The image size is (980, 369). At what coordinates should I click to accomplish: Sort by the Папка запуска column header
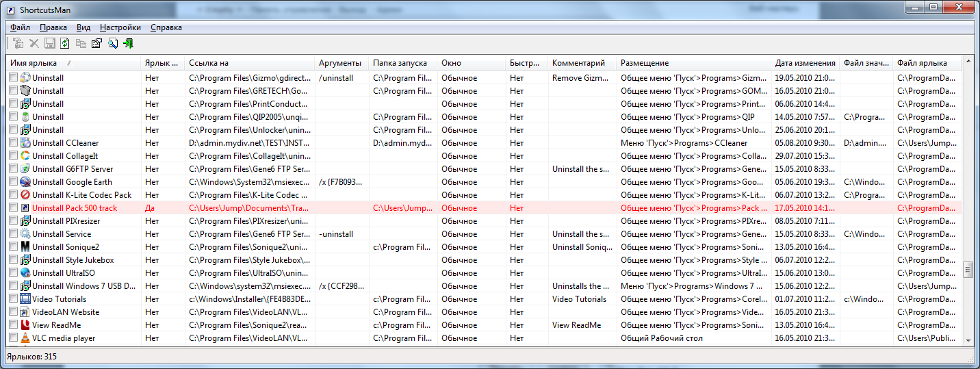(x=403, y=63)
